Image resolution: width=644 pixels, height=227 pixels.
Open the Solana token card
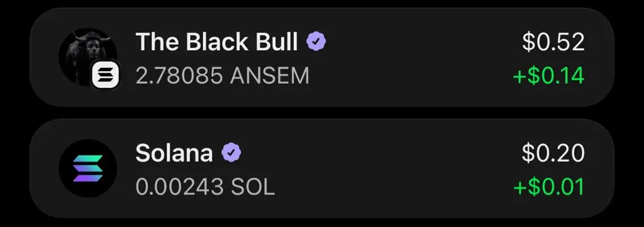[x=322, y=169]
